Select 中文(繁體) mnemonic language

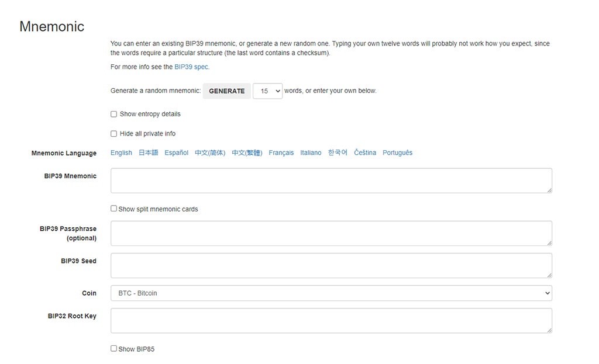pos(247,152)
